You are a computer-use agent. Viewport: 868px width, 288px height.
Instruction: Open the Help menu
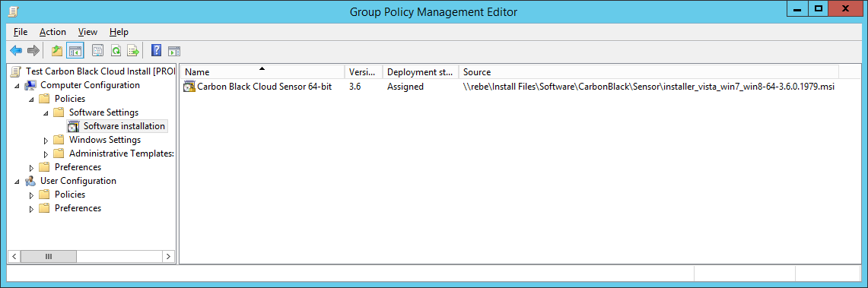119,32
